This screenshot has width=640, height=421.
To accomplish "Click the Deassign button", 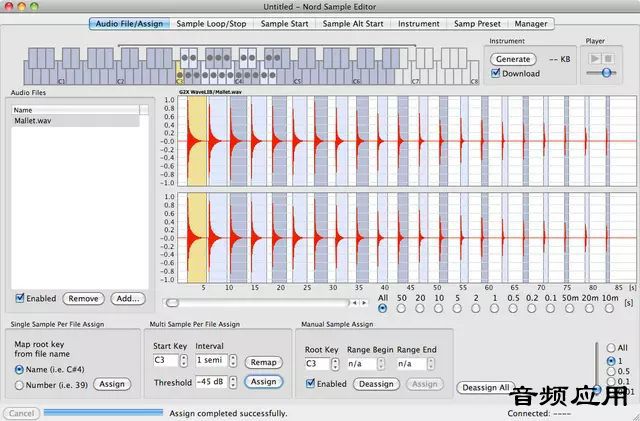I will tap(376, 384).
